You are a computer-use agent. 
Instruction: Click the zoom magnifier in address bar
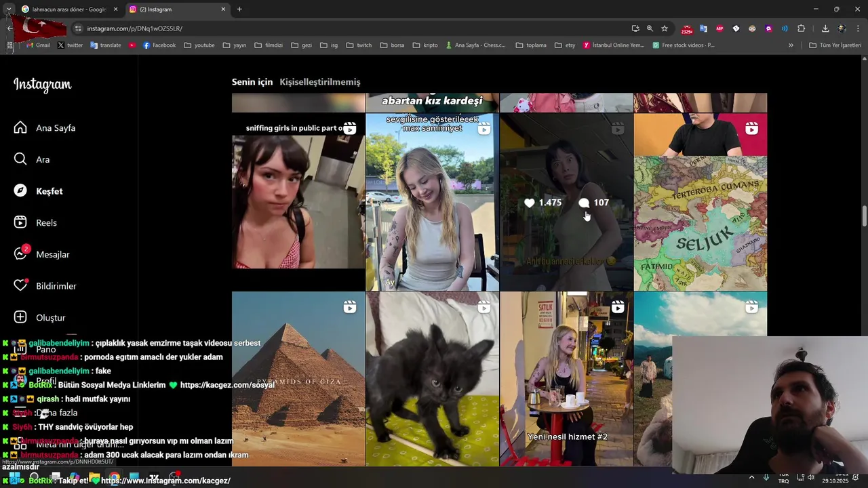pos(650,28)
